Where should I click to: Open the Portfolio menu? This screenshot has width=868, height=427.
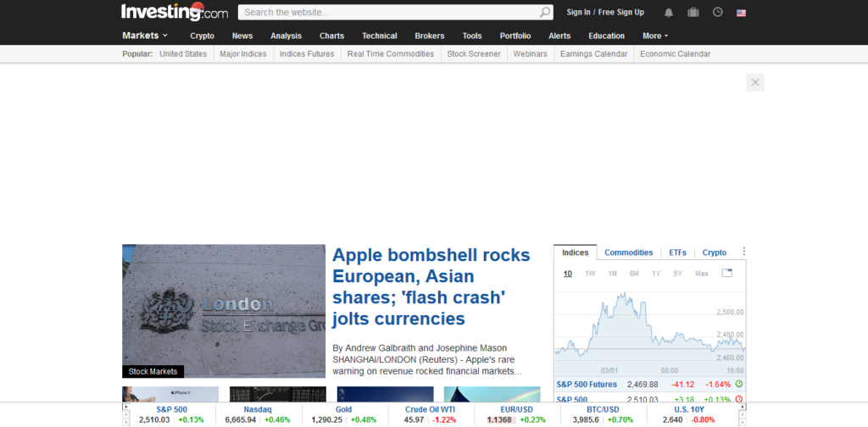[515, 36]
